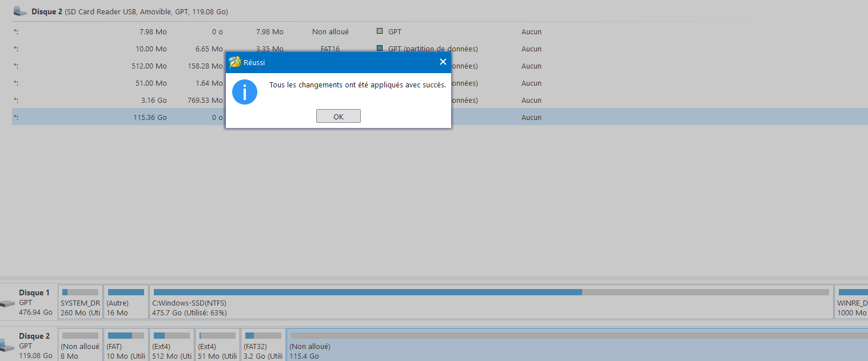Click OK in the Réussi dialog

[338, 117]
